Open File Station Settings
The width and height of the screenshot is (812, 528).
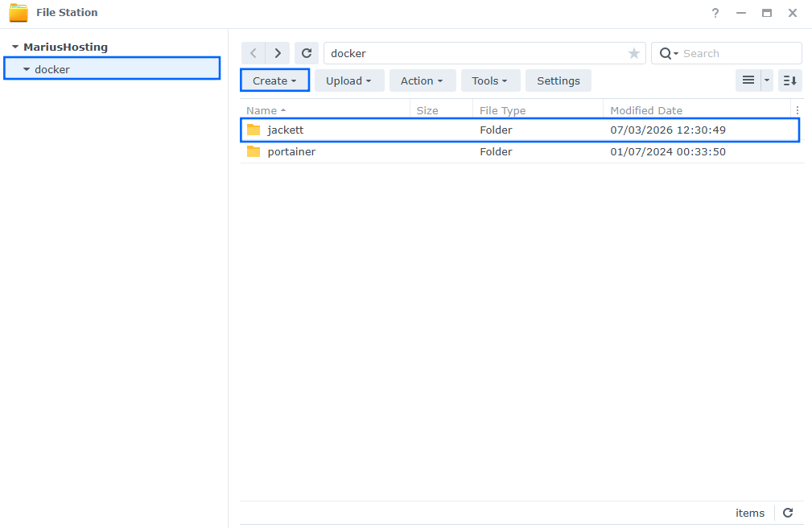(559, 80)
